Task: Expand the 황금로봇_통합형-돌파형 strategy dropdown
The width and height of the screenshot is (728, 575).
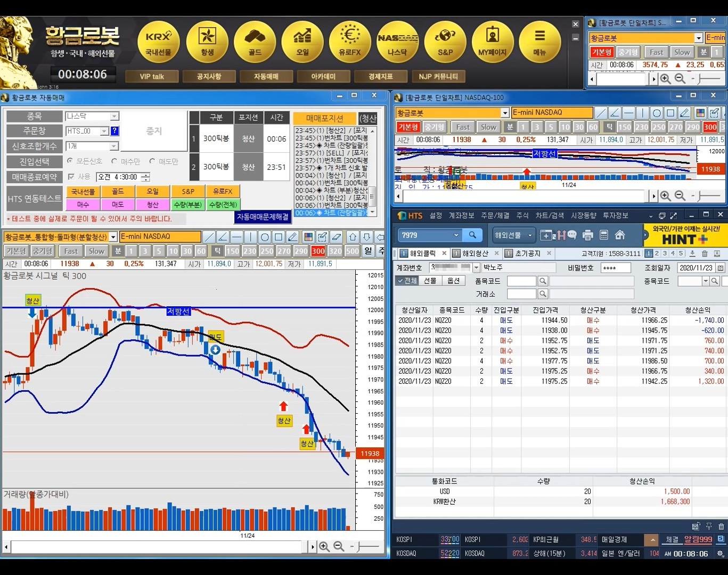Action: click(x=113, y=237)
